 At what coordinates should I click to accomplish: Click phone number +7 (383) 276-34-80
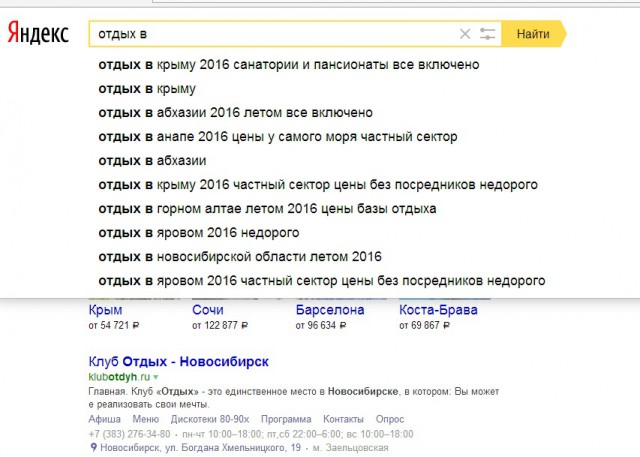[129, 434]
